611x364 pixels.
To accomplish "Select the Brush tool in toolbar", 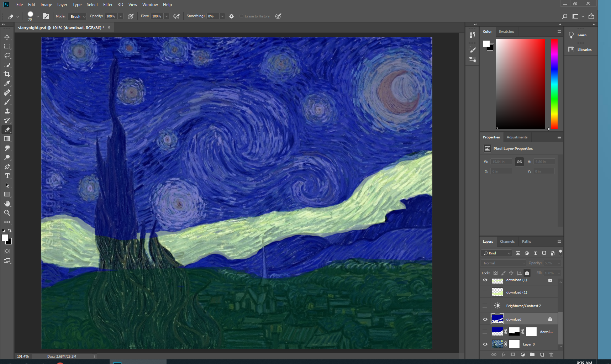I will tap(7, 102).
